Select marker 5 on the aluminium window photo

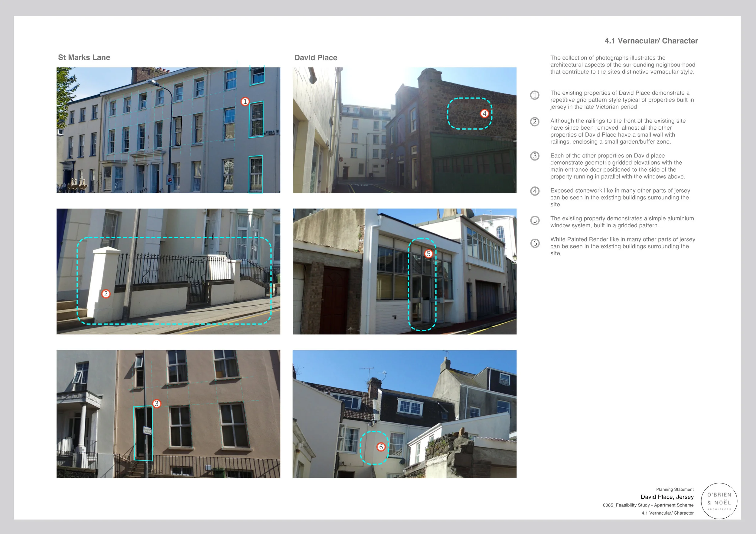coord(429,254)
